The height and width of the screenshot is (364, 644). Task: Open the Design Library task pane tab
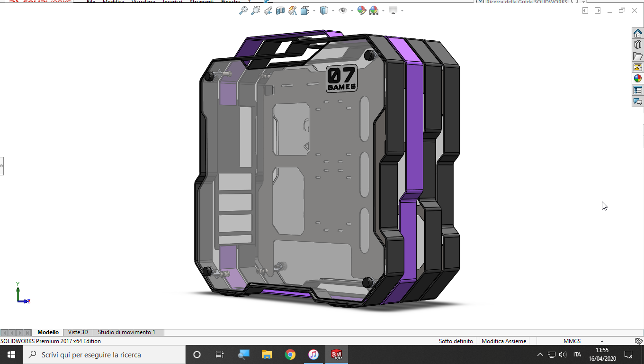[638, 45]
